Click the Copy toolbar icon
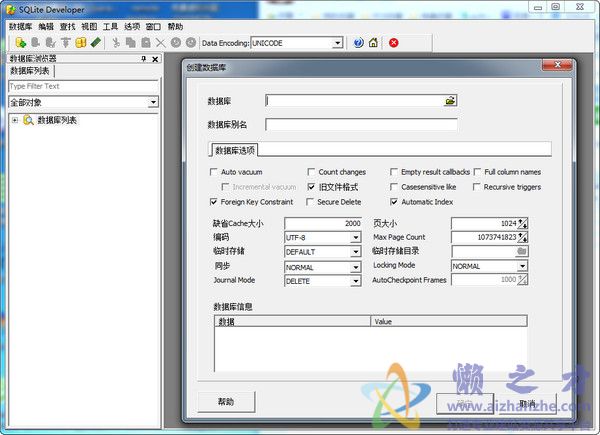 click(x=130, y=42)
